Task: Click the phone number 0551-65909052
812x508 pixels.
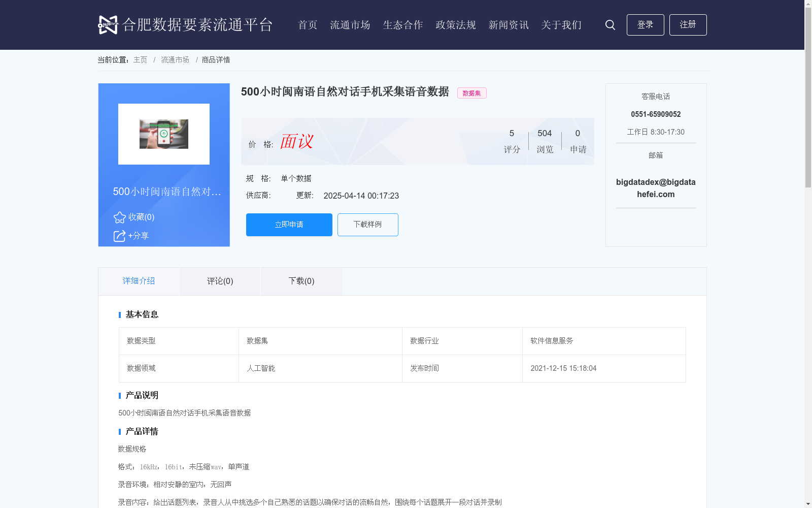Action: (656, 114)
